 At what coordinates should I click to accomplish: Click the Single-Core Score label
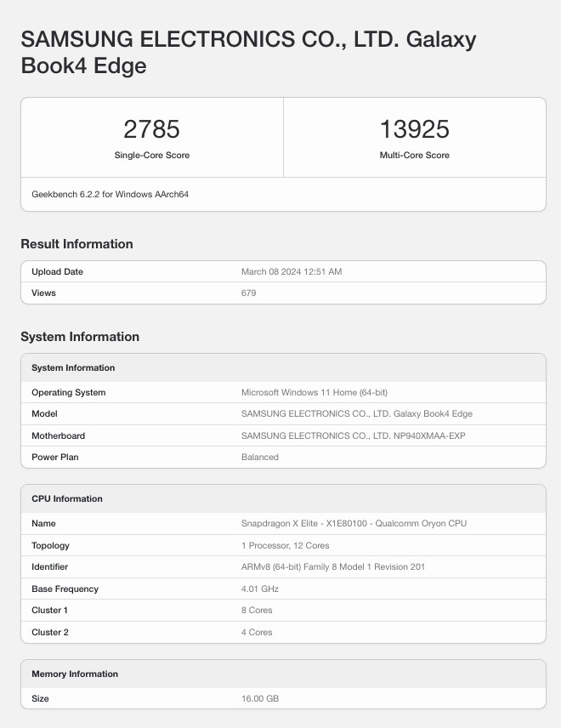152,155
